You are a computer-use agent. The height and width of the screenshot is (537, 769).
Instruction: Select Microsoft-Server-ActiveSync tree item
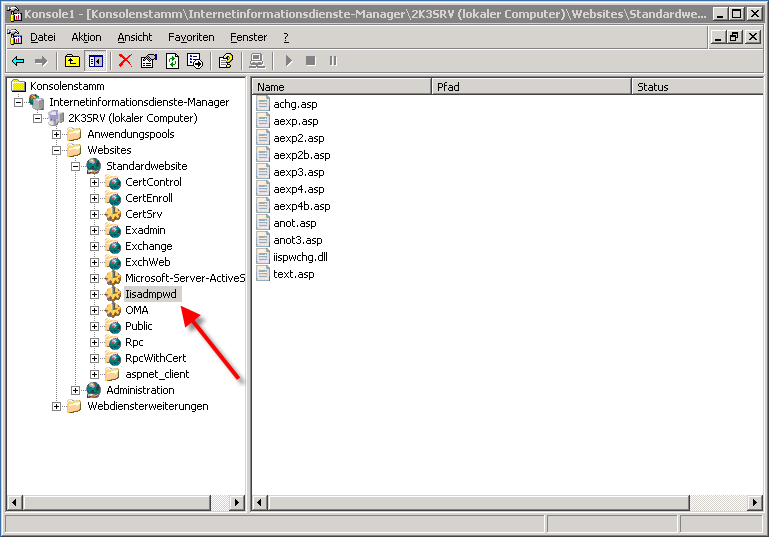pyautogui.click(x=185, y=278)
